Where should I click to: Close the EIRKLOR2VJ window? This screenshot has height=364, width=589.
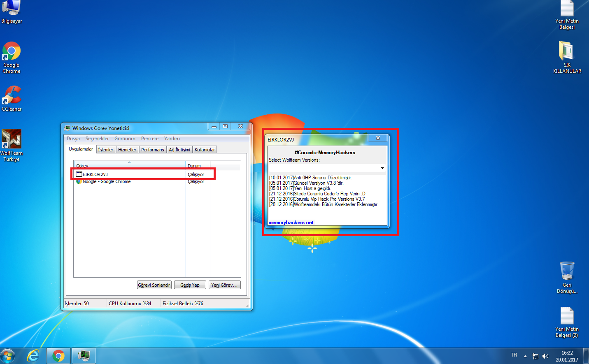pyautogui.click(x=378, y=138)
